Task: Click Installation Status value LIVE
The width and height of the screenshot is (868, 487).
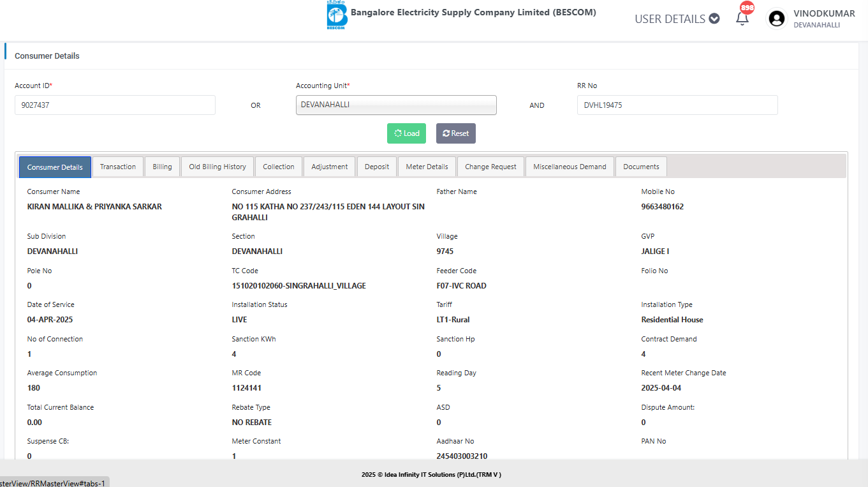Action: tap(240, 320)
